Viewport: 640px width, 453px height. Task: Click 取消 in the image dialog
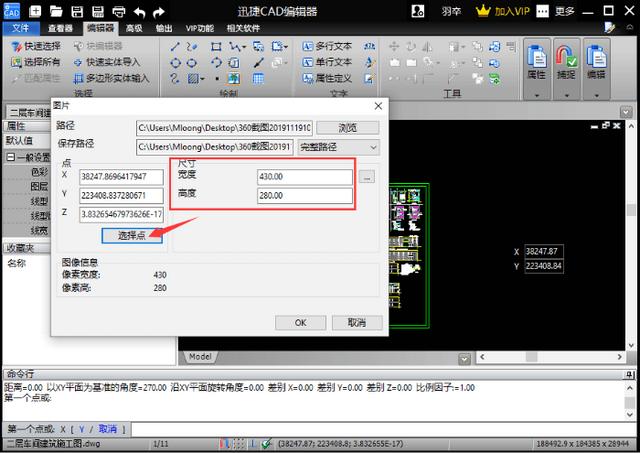coord(357,322)
